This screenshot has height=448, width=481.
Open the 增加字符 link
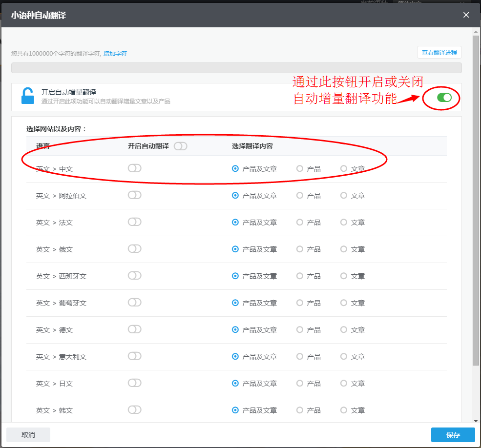pos(116,53)
